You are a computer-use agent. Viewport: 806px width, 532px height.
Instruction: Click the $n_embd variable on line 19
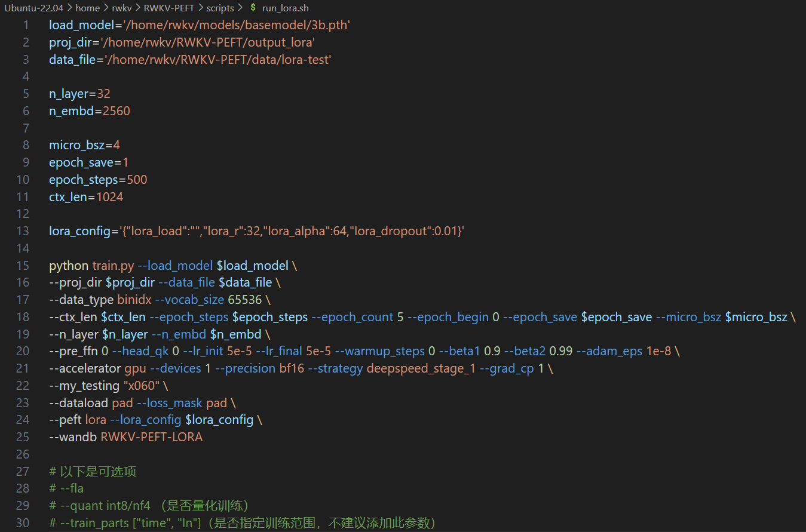[x=235, y=334]
